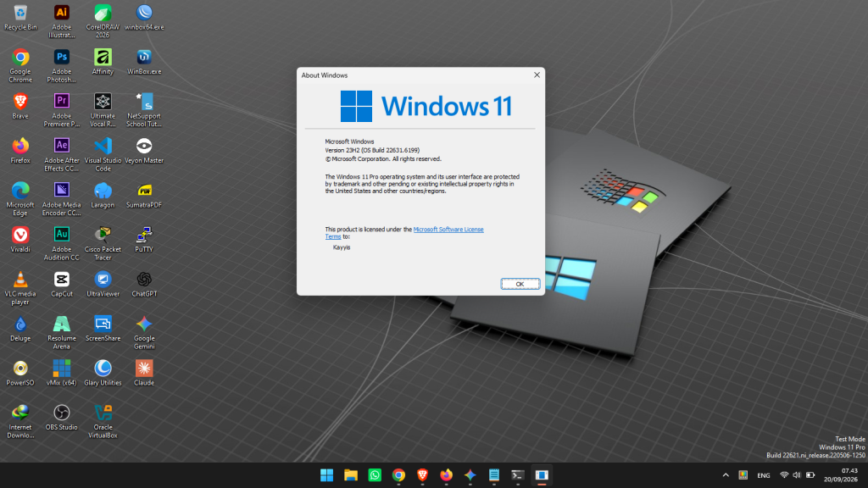This screenshot has height=488, width=868.
Task: Close the About Windows dialog
Action: click(x=537, y=75)
